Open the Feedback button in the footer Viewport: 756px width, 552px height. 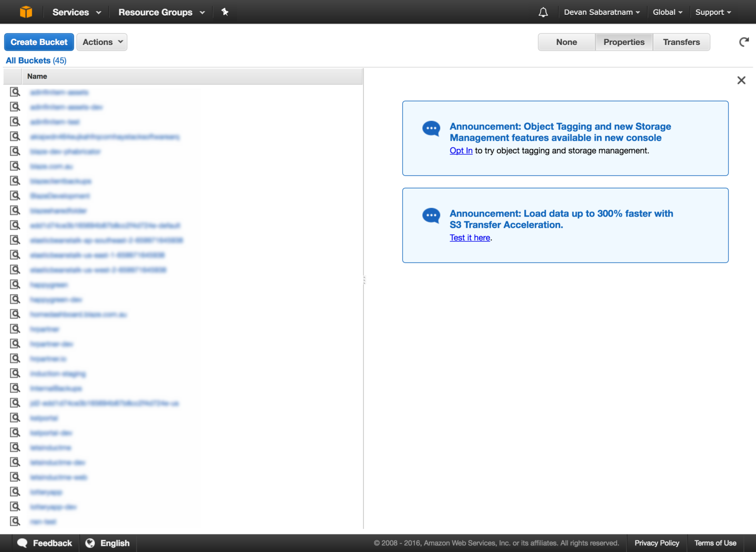45,543
